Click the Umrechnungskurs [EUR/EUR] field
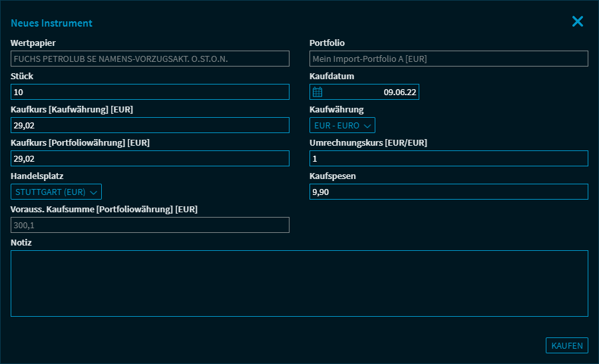Image resolution: width=599 pixels, height=364 pixels. 449,159
